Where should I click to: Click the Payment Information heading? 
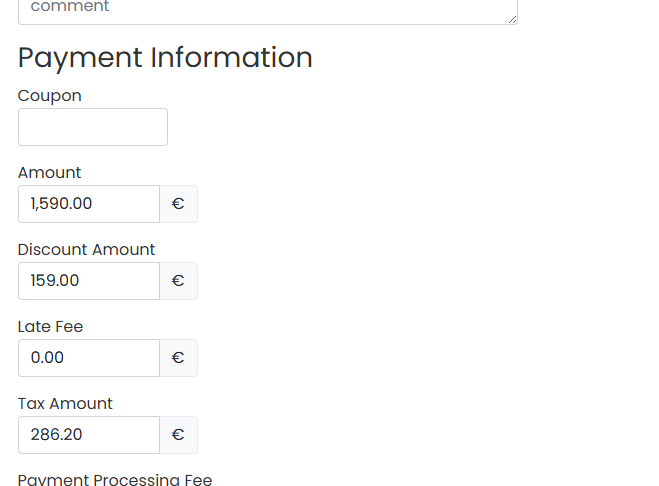click(x=165, y=58)
